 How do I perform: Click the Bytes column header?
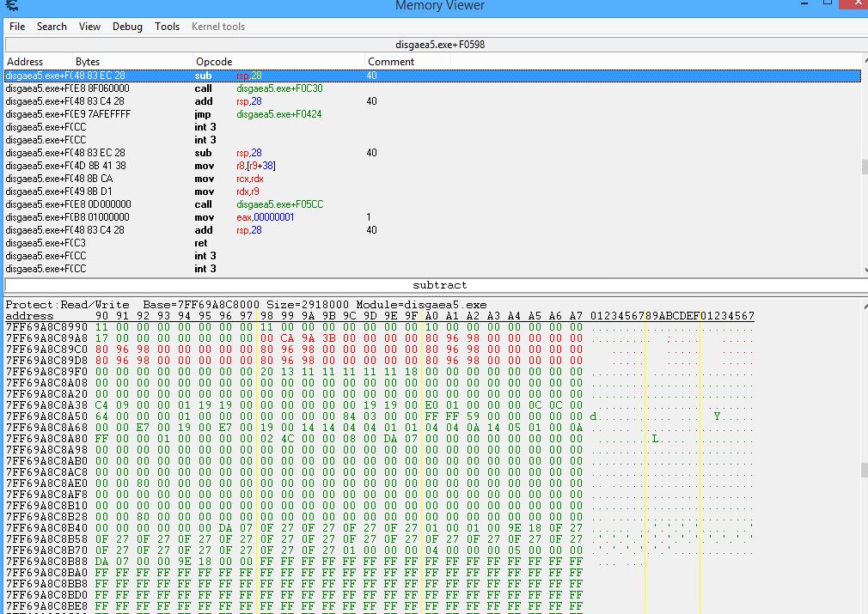click(133, 62)
